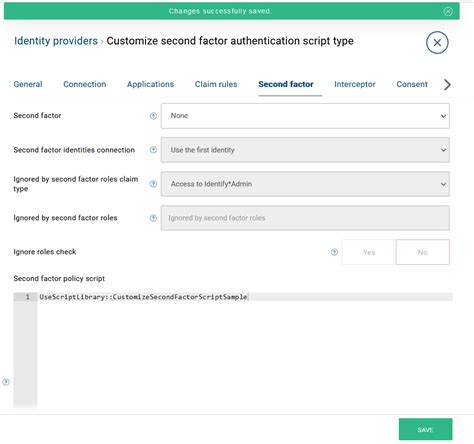474x444 pixels.
Task: Go back via Identity providers breadcrumb link
Action: [56, 41]
